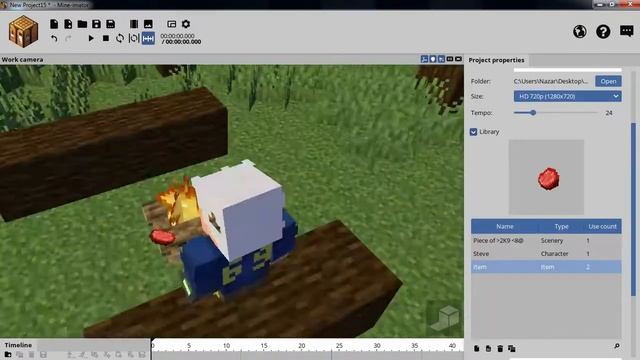Toggle fourth view icon in Work camera header
The width and height of the screenshot is (640, 360).
(x=450, y=59)
